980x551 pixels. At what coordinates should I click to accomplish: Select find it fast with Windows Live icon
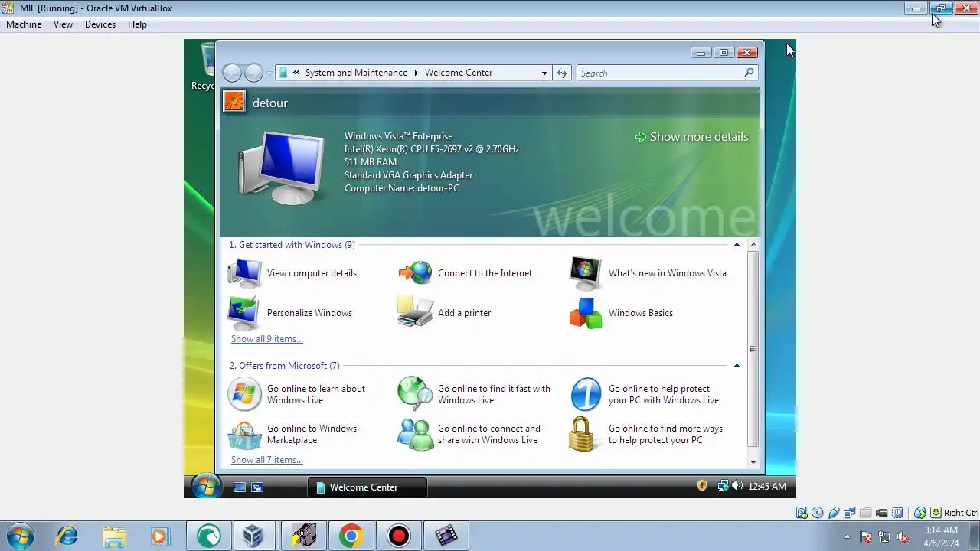click(416, 393)
